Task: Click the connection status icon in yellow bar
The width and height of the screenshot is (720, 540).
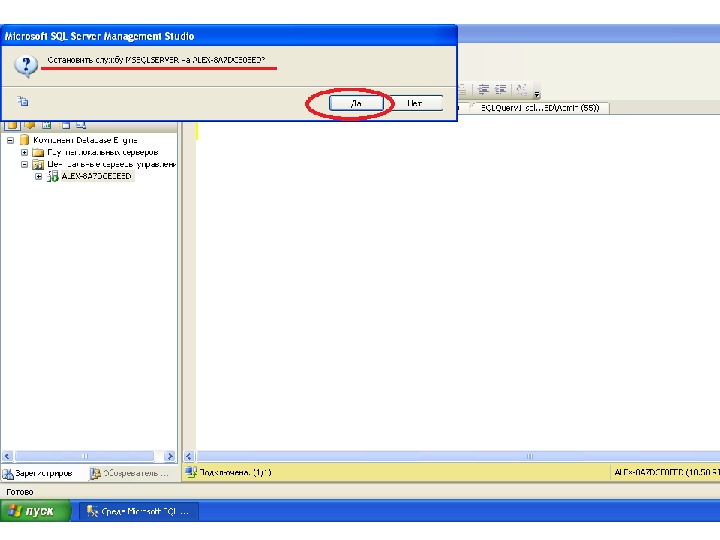Action: click(x=191, y=472)
